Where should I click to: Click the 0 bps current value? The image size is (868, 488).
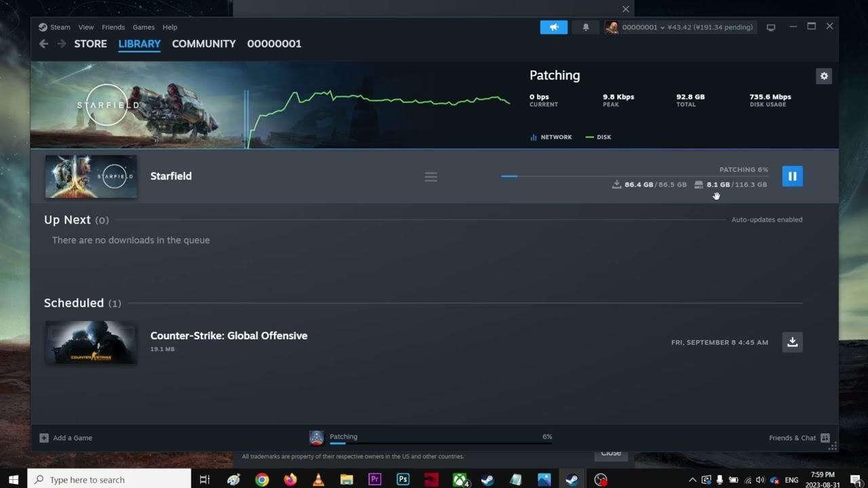[539, 97]
